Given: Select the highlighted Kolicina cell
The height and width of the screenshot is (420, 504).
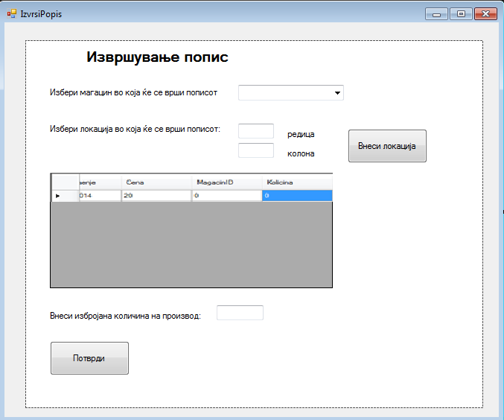Looking at the screenshot, I should [296, 195].
